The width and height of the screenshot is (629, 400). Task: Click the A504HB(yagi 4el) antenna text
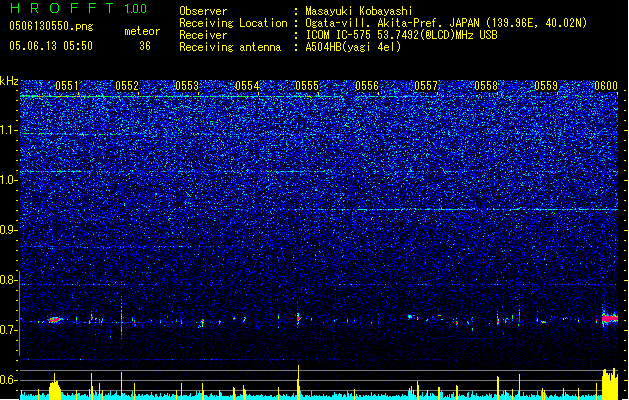tap(353, 47)
